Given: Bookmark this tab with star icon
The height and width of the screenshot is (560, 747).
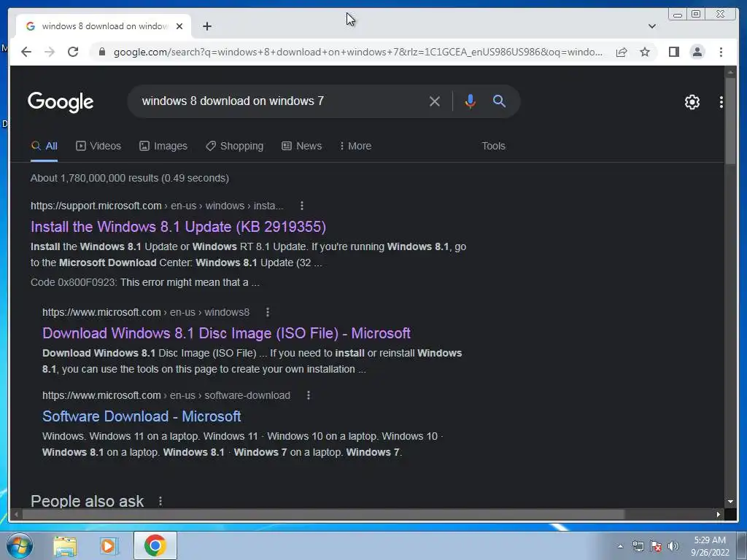Looking at the screenshot, I should [645, 52].
